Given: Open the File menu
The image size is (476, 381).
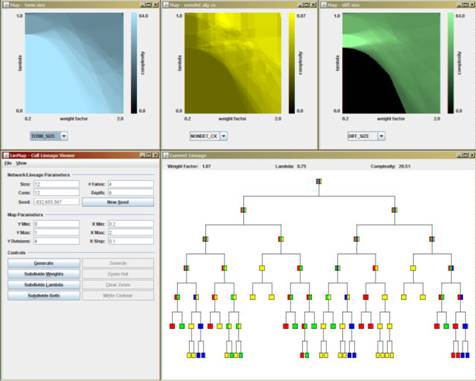Looking at the screenshot, I should point(8,163).
